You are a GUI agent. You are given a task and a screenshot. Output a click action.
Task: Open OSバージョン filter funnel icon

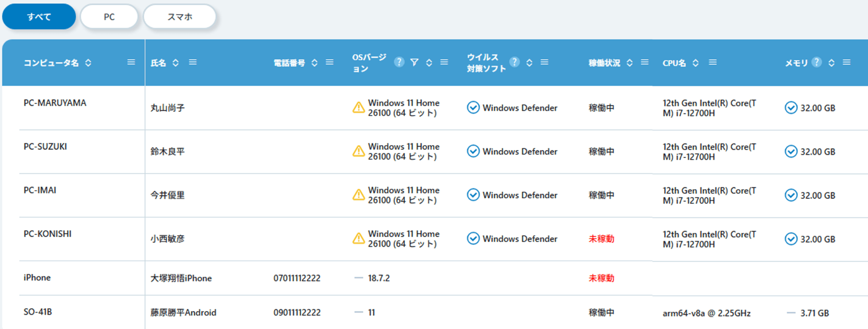(x=415, y=63)
